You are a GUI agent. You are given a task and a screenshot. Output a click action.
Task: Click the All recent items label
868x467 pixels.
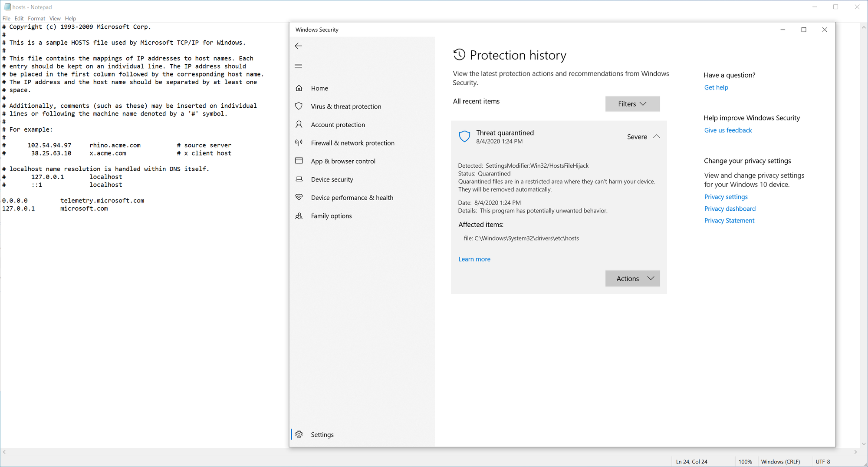click(476, 101)
